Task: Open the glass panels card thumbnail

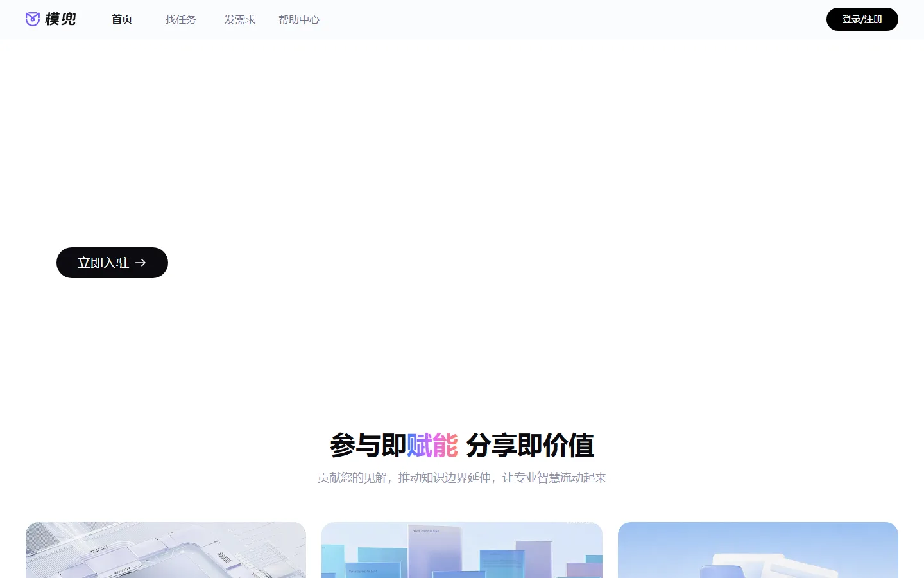Action: [x=462, y=550]
